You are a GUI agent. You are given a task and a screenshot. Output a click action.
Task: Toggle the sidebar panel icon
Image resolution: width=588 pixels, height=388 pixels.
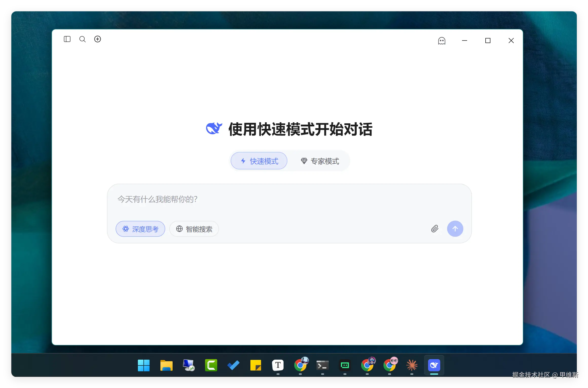(67, 39)
